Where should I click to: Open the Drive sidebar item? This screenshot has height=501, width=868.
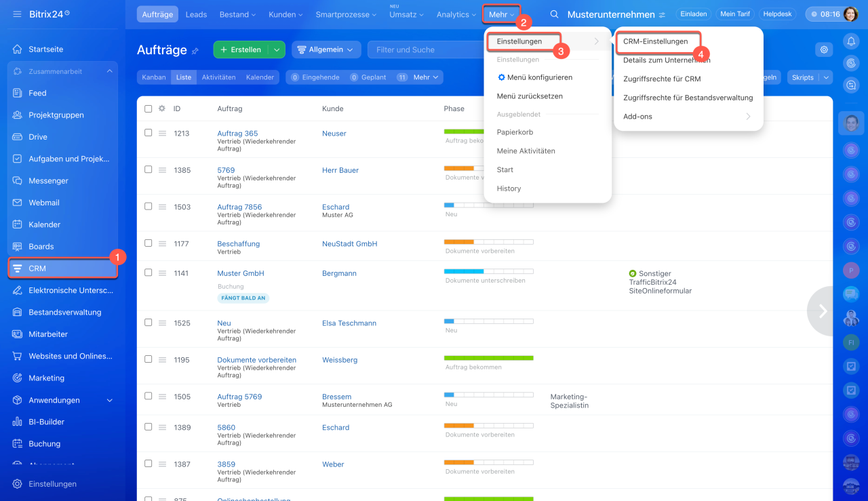point(38,137)
